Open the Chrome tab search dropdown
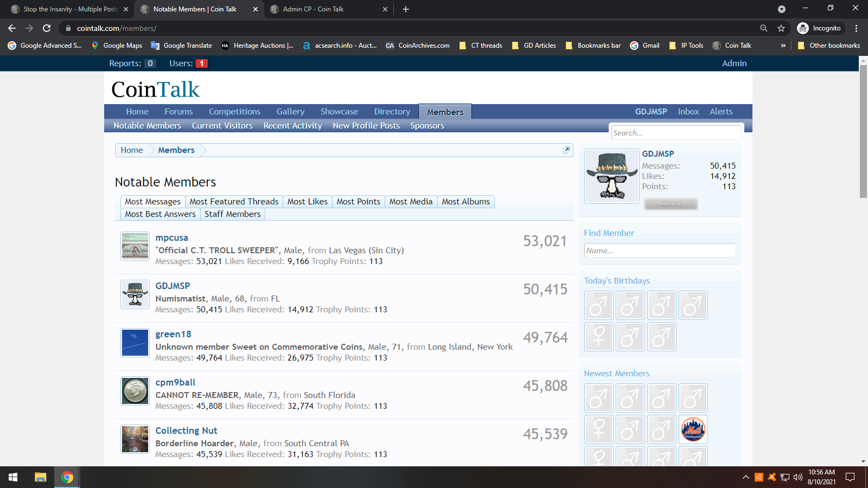The height and width of the screenshot is (488, 868). (781, 9)
